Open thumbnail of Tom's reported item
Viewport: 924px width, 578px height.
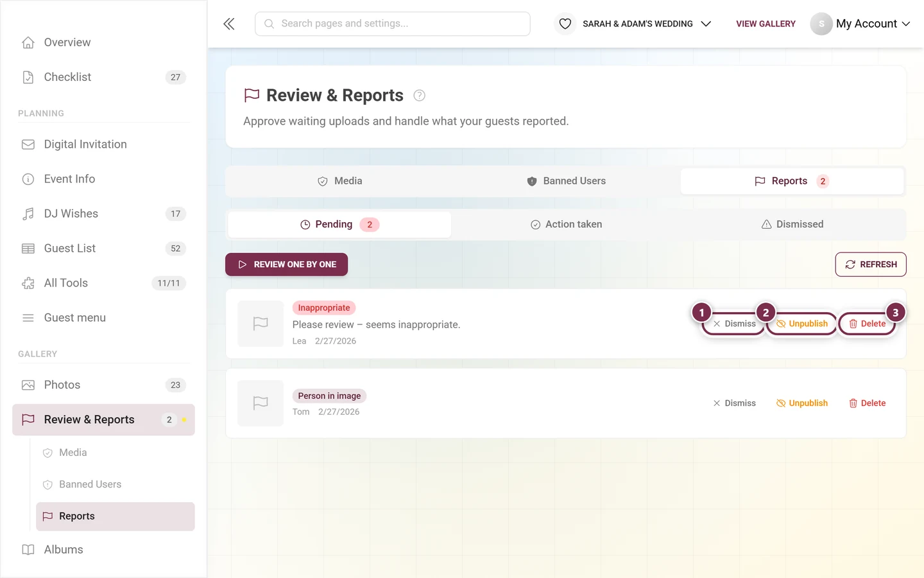point(261,403)
